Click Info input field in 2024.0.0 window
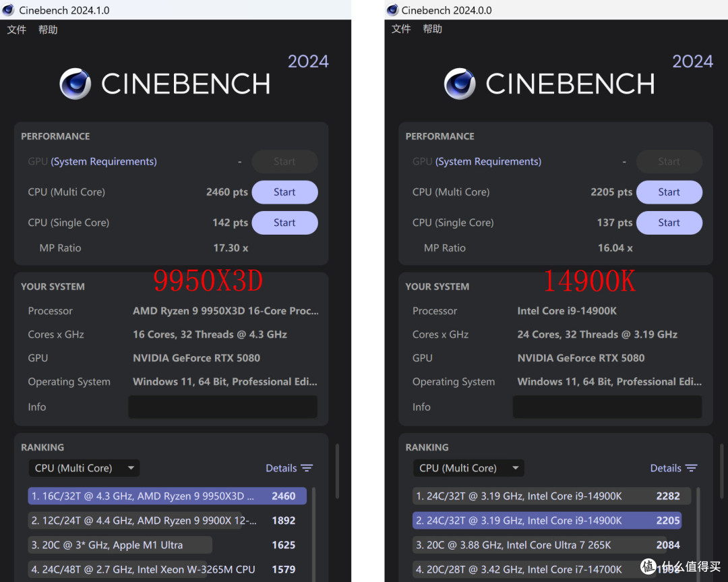The width and height of the screenshot is (728, 582). pos(607,407)
